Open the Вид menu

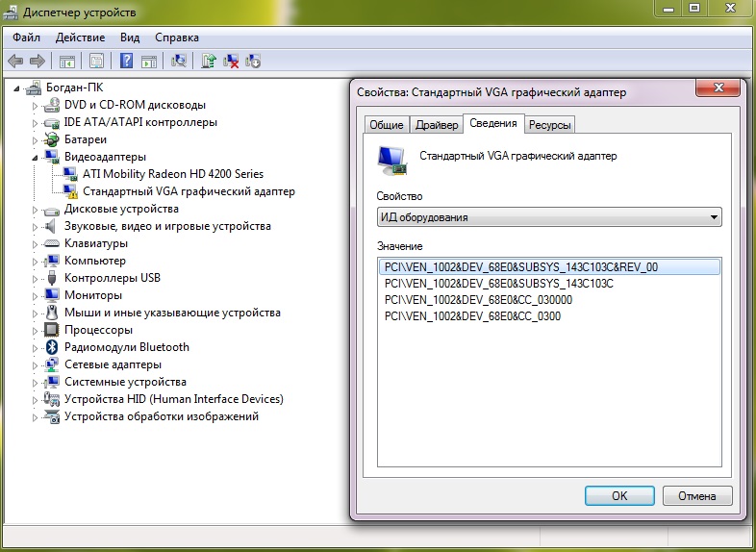coord(130,38)
